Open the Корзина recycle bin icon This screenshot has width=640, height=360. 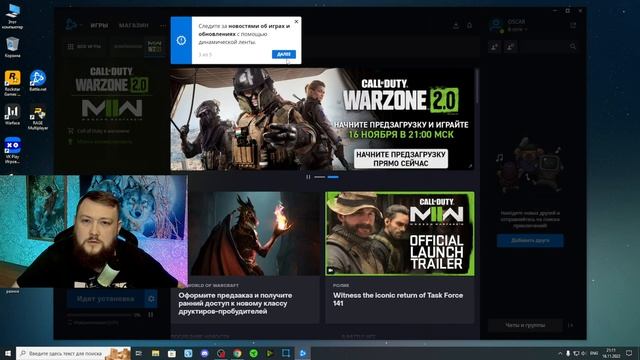pos(12,47)
